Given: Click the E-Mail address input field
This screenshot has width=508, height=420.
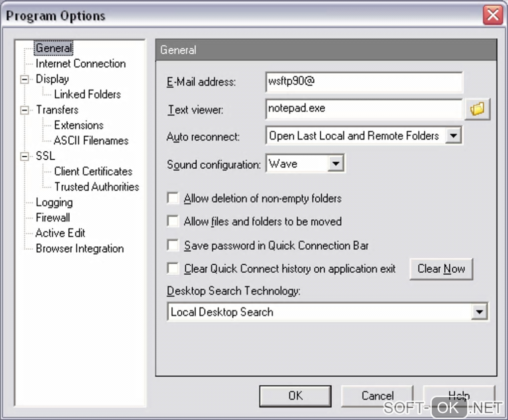Looking at the screenshot, I should coord(364,82).
